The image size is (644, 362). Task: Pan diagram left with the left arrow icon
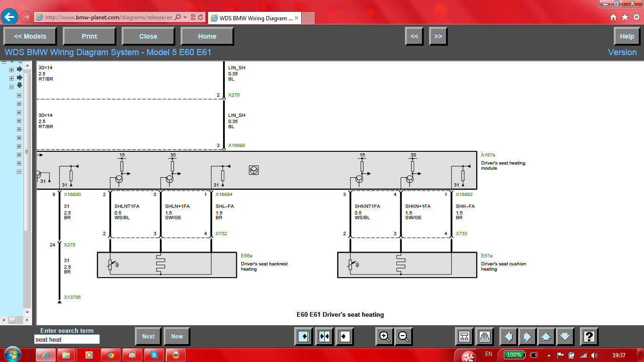tap(508, 337)
